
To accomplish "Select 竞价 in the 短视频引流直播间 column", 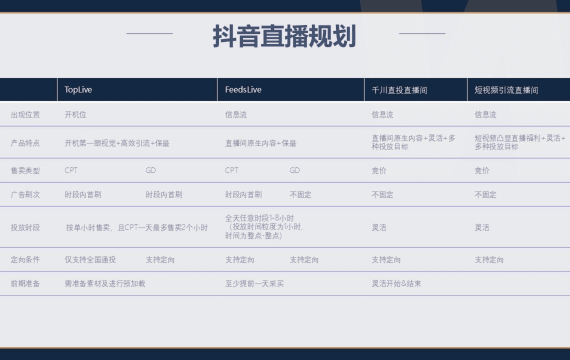I will click(x=482, y=171).
